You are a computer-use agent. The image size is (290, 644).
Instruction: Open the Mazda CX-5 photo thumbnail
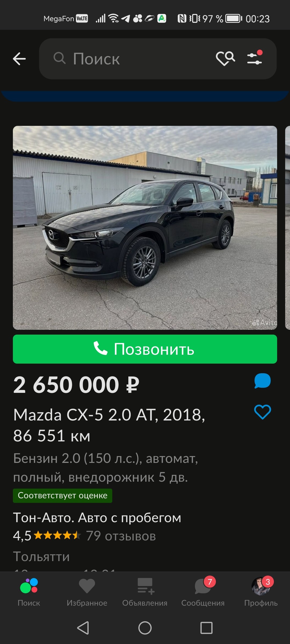145,228
